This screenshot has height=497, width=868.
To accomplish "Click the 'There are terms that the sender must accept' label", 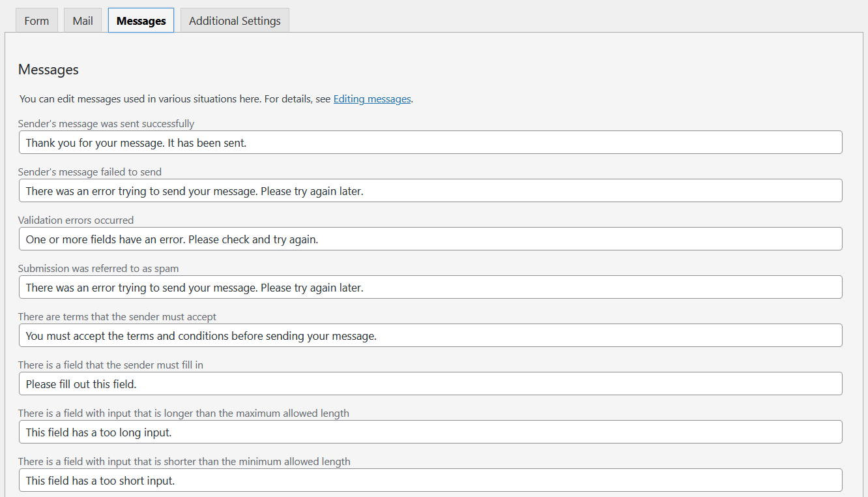I will [117, 317].
